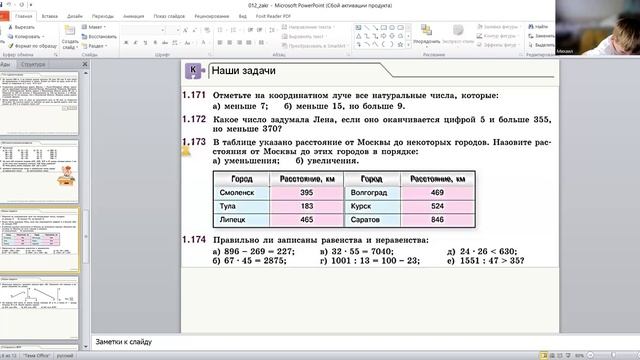The height and width of the screenshot is (360, 640).
Task: Switch to the Вставка ribbon tab
Action: (x=49, y=16)
